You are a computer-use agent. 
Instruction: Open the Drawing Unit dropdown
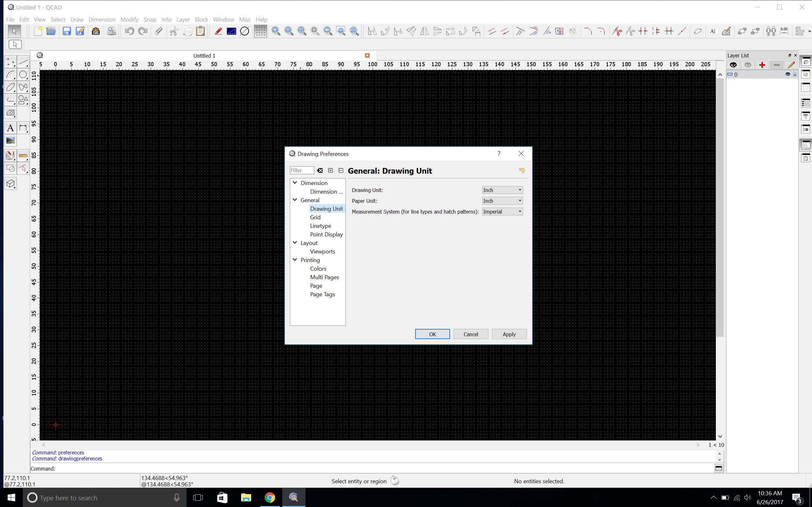[x=502, y=190]
